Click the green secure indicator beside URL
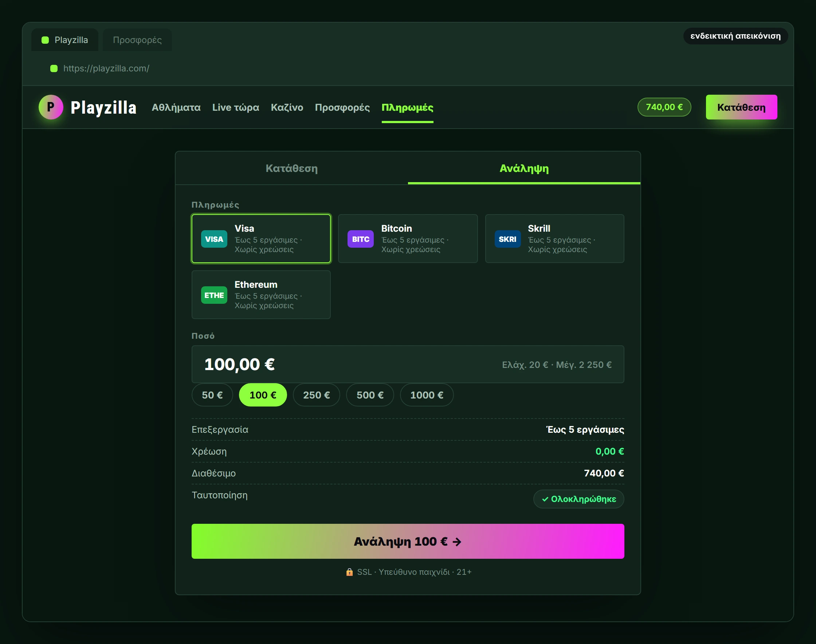Viewport: 816px width, 644px height. pyautogui.click(x=54, y=68)
